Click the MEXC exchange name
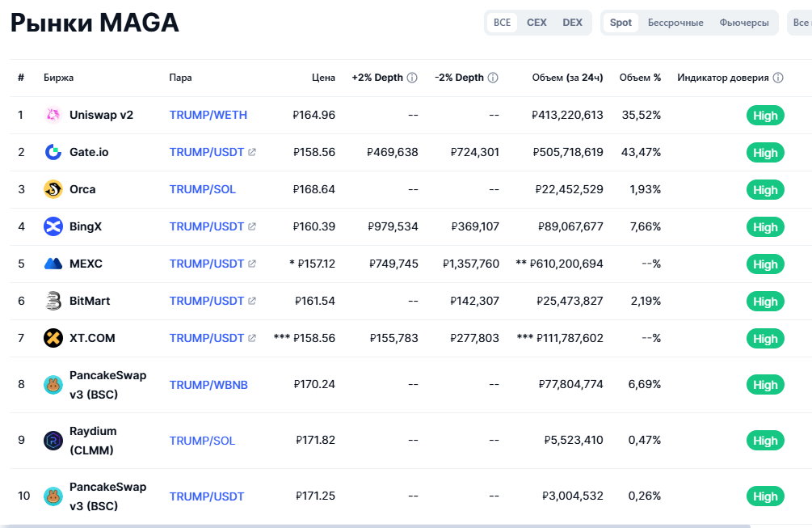The width and height of the screenshot is (812, 528). [86, 264]
